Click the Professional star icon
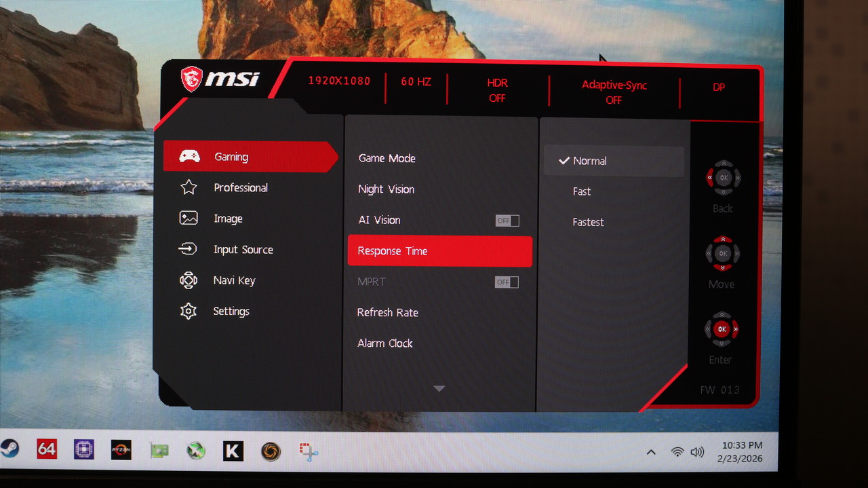Screen dimensions: 868x488 coord(189,188)
